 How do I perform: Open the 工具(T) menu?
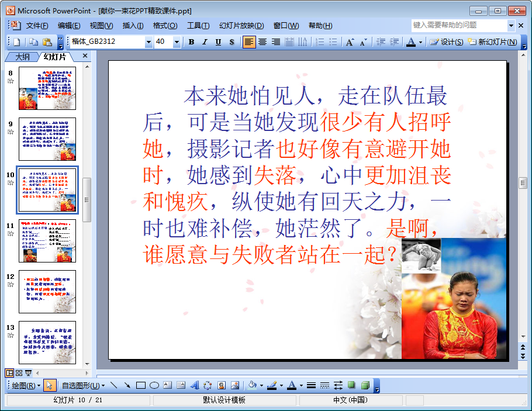(198, 26)
